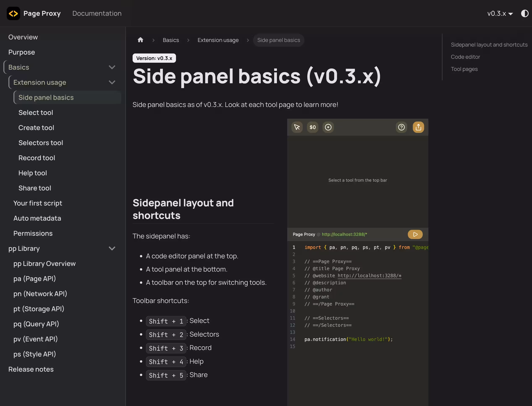Click the $0 Selectors tool icon
The width and height of the screenshot is (532, 406).
pyautogui.click(x=313, y=127)
